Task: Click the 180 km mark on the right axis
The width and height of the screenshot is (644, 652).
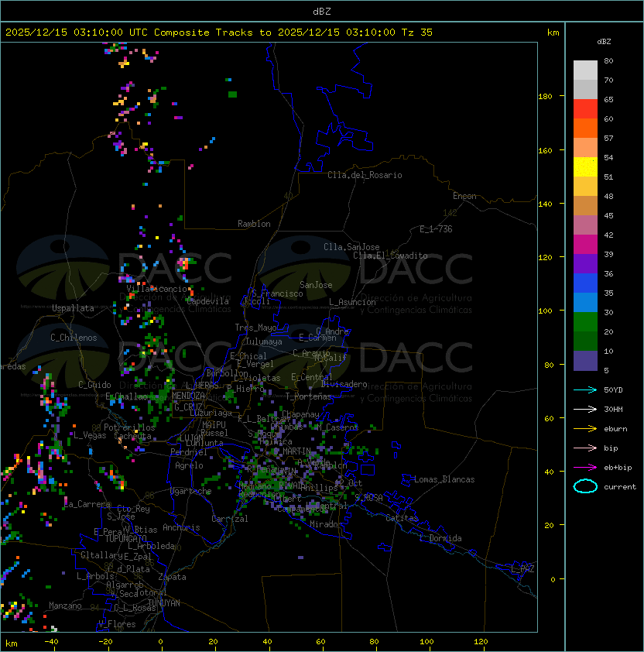Action: click(x=545, y=96)
